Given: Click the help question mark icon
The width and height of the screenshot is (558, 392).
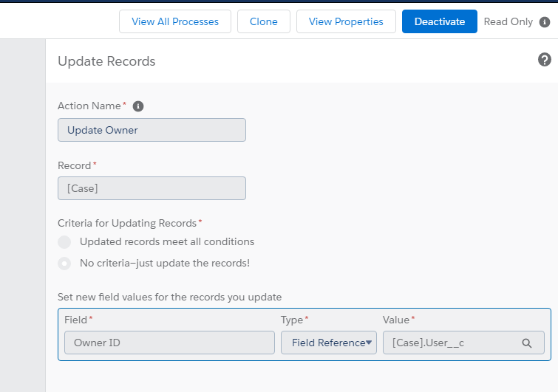Looking at the screenshot, I should coord(545,60).
